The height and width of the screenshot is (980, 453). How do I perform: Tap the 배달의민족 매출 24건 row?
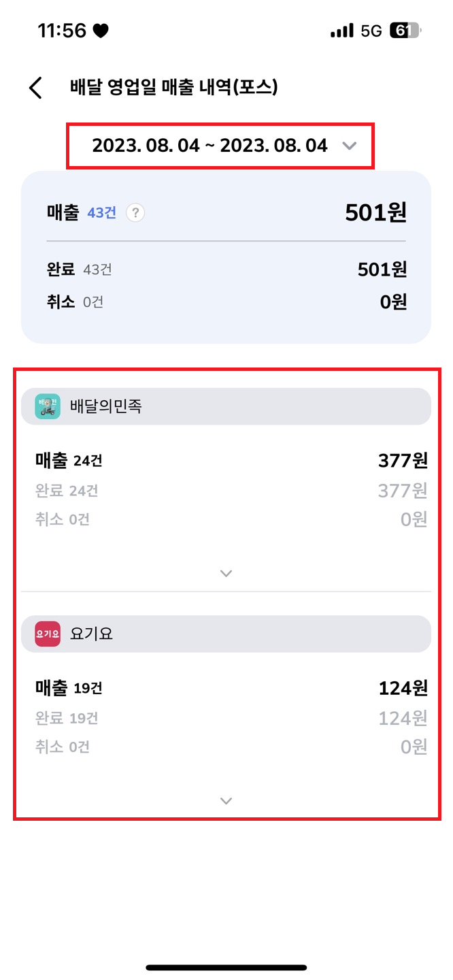(x=226, y=461)
